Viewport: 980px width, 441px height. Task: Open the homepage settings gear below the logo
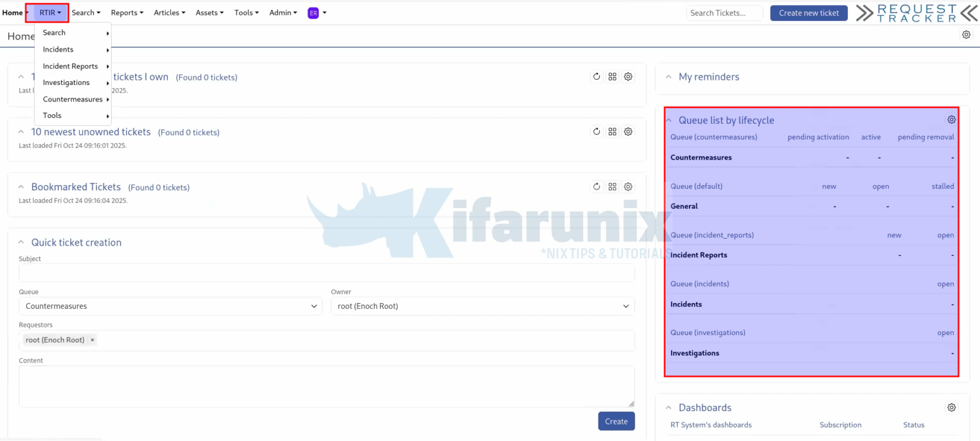(x=966, y=34)
